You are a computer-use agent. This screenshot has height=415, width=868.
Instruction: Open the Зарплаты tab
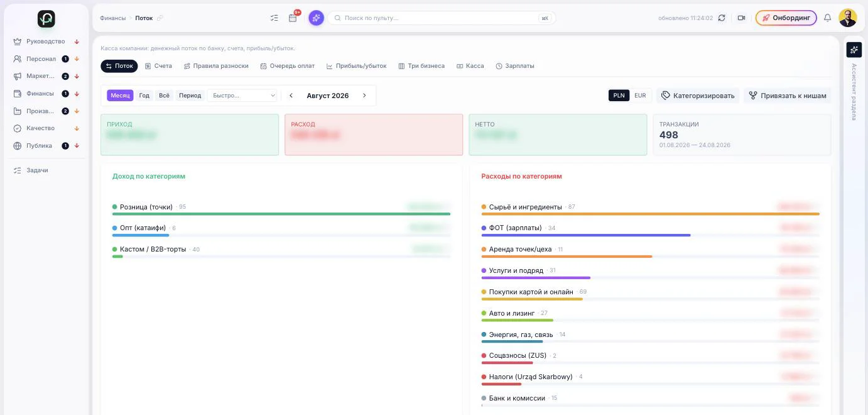(x=515, y=66)
